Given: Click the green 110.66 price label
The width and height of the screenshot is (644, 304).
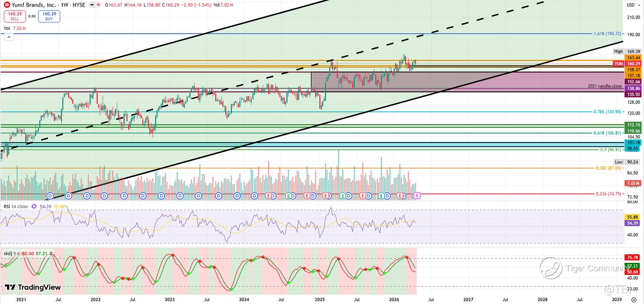Looking at the screenshot, I should coord(633,131).
